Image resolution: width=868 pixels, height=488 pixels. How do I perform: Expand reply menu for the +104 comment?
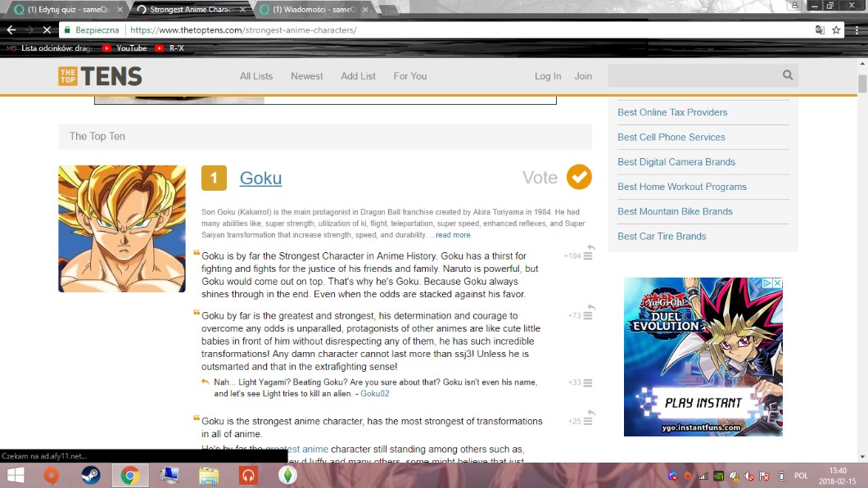[x=588, y=255]
